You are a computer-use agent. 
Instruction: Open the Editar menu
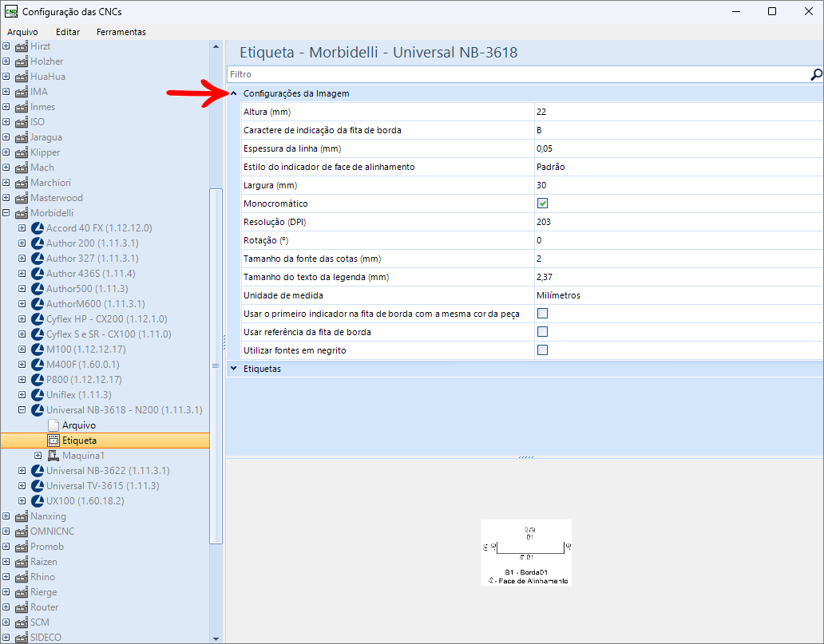(x=68, y=32)
